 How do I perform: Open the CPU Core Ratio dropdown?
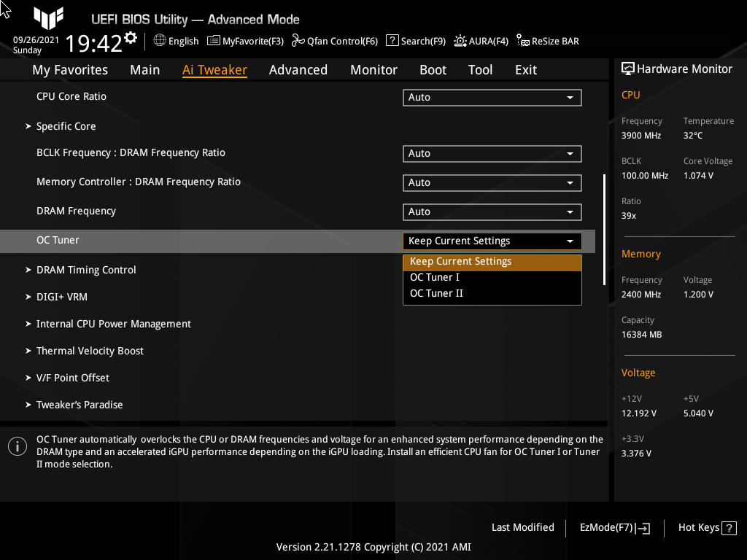pyautogui.click(x=492, y=97)
